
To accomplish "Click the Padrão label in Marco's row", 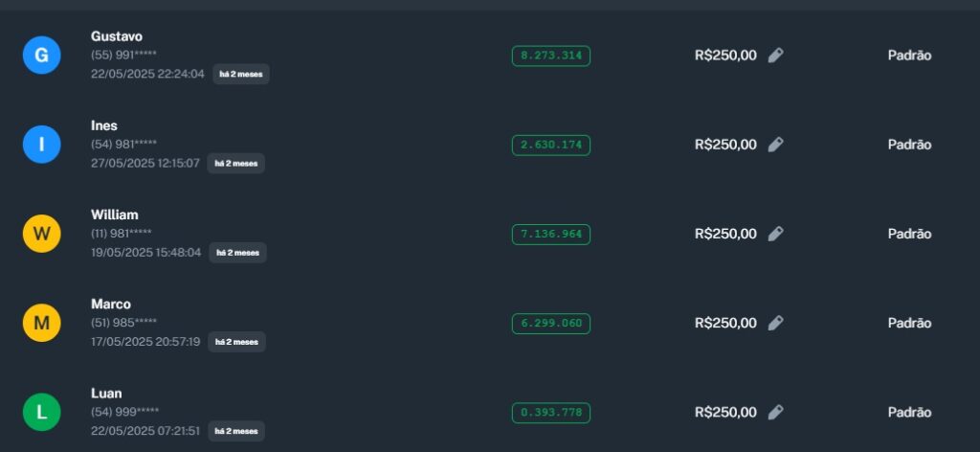I will [909, 323].
